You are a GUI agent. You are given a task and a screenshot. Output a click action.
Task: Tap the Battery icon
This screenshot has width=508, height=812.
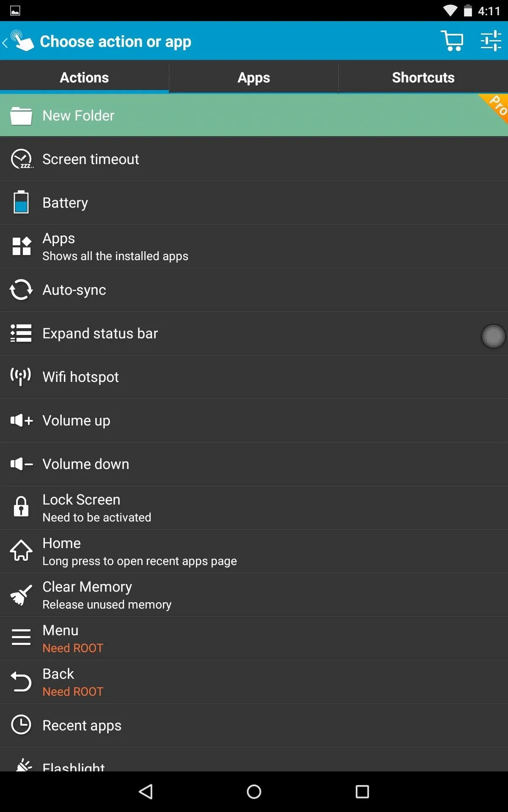pos(21,203)
